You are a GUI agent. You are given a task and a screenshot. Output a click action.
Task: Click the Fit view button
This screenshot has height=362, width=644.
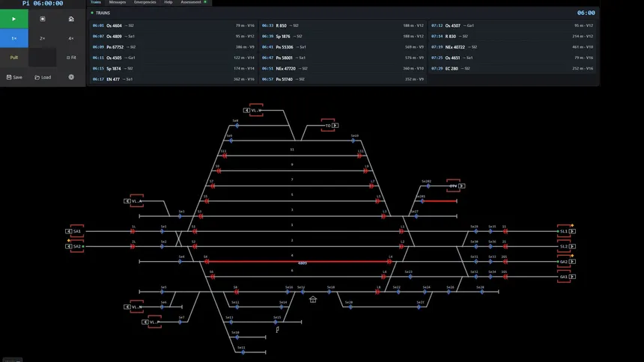tap(71, 58)
